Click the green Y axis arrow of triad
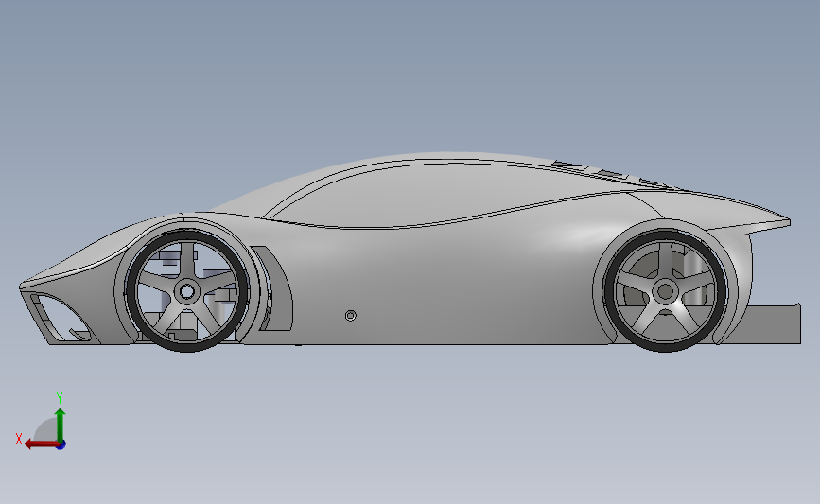The image size is (820, 504). (x=61, y=426)
